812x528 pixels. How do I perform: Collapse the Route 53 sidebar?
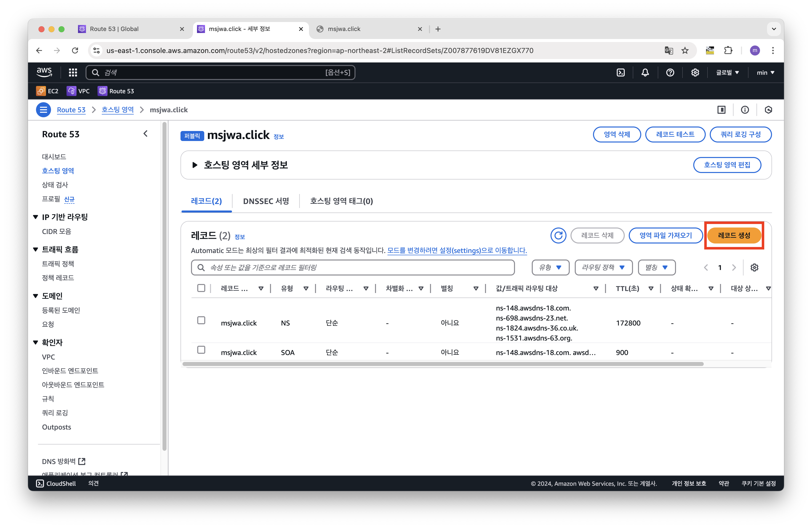tap(146, 134)
